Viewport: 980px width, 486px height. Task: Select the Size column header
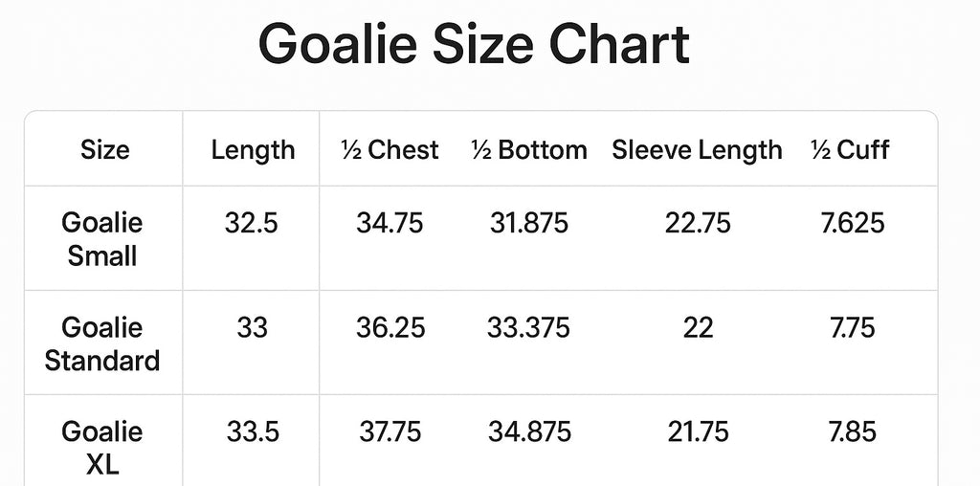pyautogui.click(x=105, y=150)
